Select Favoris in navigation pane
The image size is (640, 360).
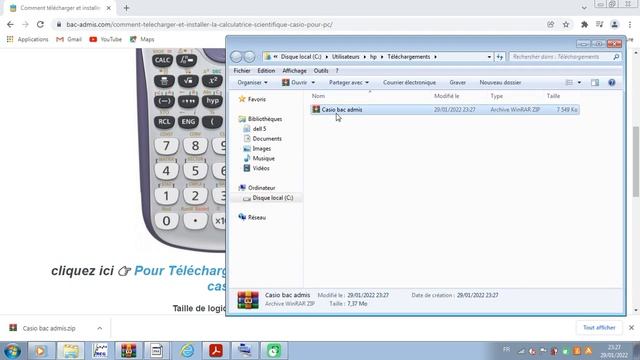coord(252,99)
